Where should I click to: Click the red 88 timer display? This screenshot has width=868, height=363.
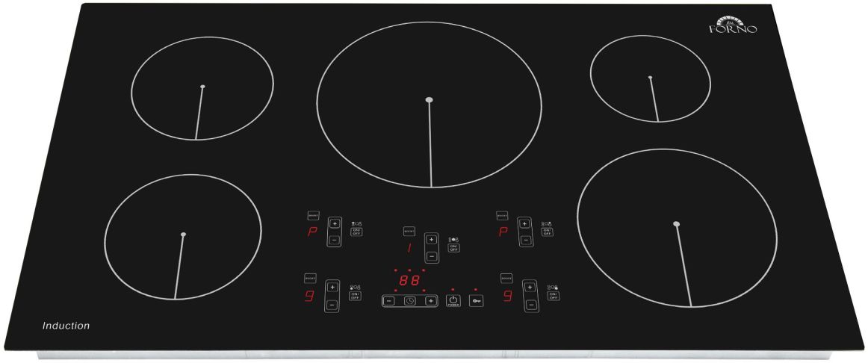click(x=409, y=281)
